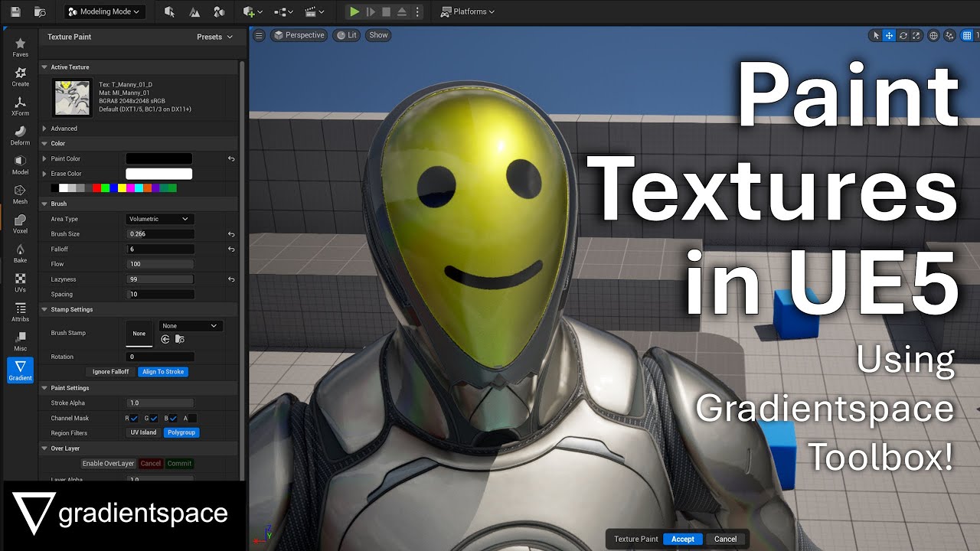Expand the Erase Color property
The image size is (980, 551).
point(44,174)
